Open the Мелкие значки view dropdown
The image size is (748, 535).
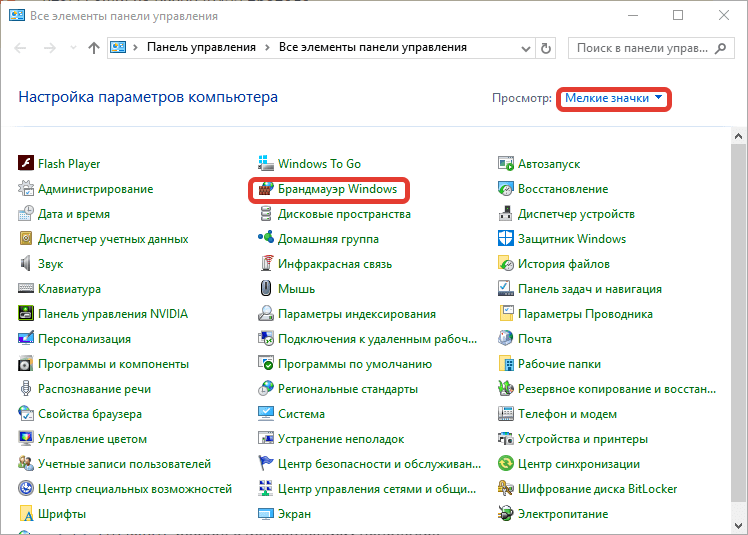click(613, 98)
